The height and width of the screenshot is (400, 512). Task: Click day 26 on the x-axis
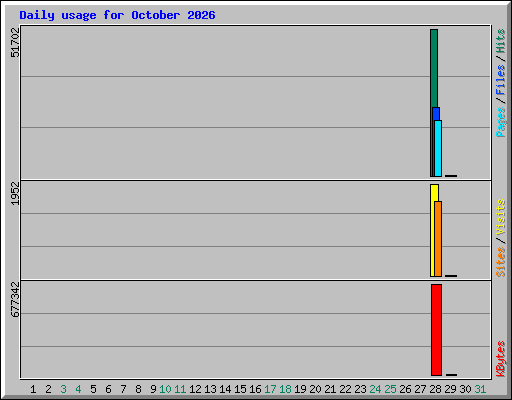coord(405,389)
